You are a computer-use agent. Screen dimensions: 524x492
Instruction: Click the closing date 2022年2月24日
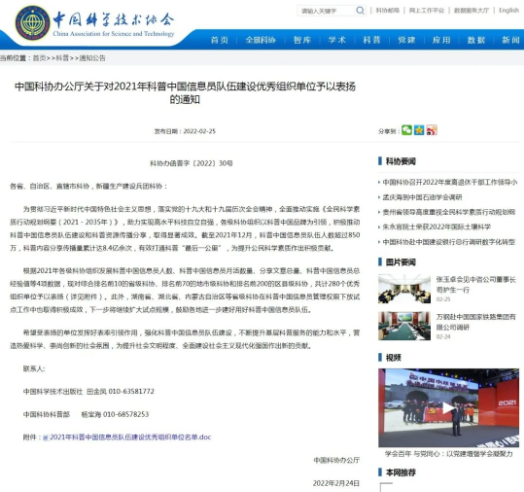point(336,483)
